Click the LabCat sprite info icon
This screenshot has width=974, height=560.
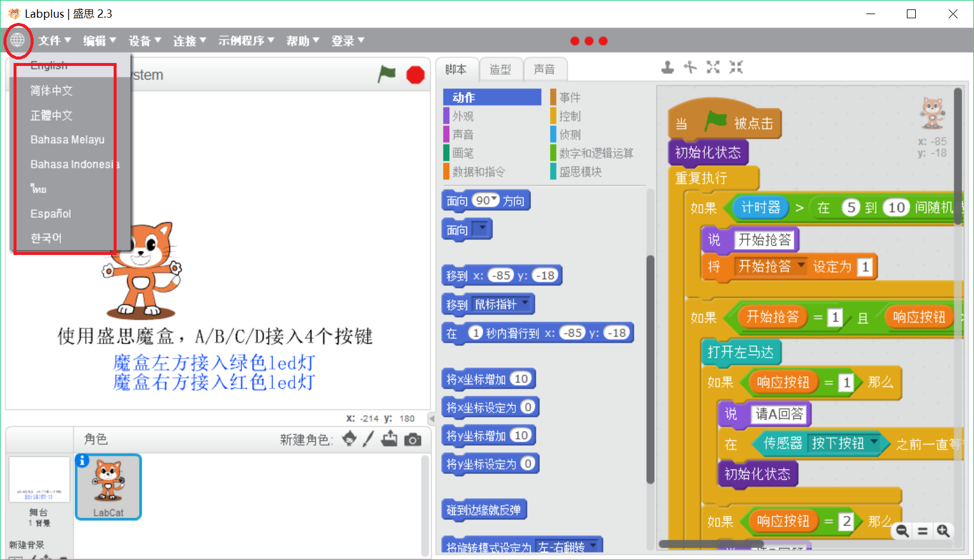pos(82,460)
